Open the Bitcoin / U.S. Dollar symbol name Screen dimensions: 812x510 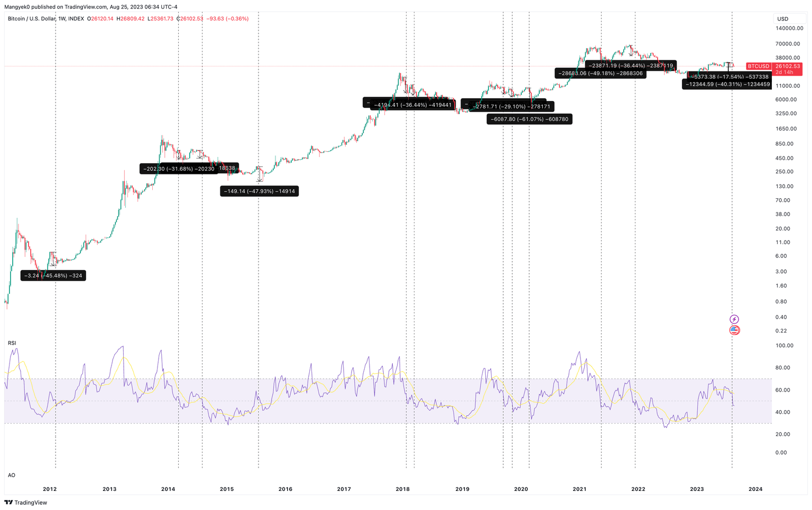pos(32,18)
